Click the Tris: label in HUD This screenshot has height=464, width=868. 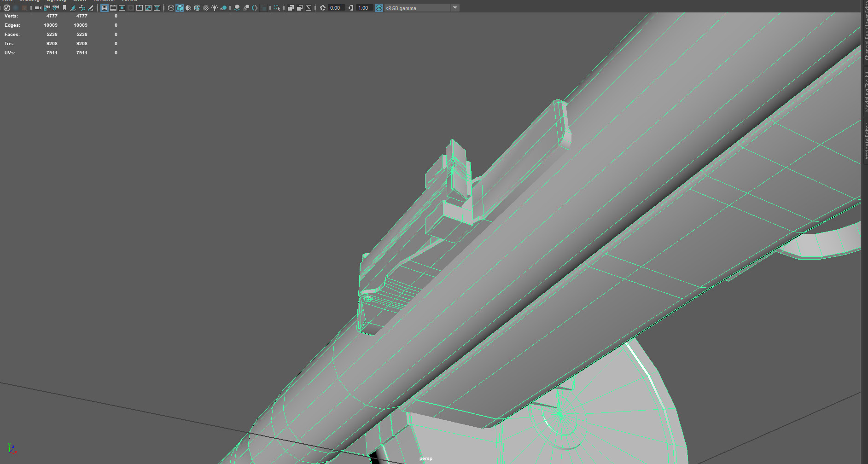pos(9,44)
